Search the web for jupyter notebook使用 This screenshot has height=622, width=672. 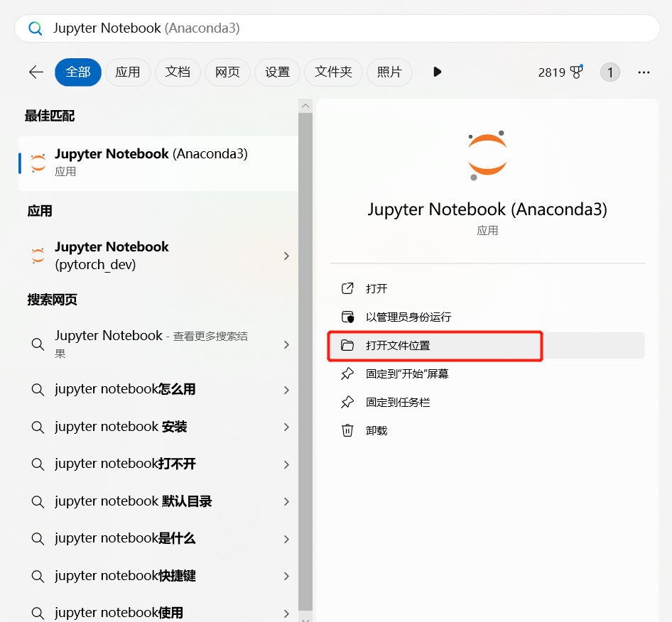point(158,613)
